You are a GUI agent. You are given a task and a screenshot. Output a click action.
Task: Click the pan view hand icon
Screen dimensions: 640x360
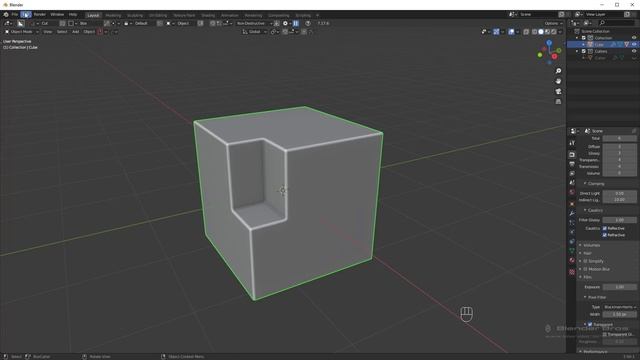click(558, 81)
